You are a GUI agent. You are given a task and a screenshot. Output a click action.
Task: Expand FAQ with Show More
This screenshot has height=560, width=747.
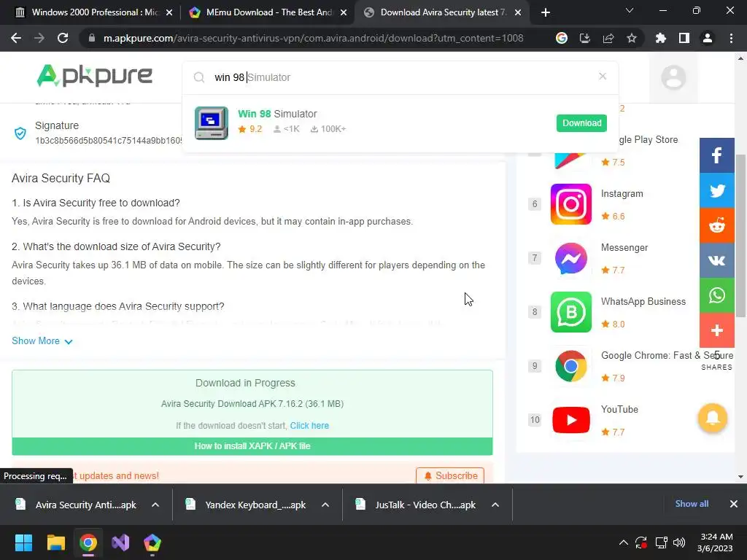click(x=42, y=341)
